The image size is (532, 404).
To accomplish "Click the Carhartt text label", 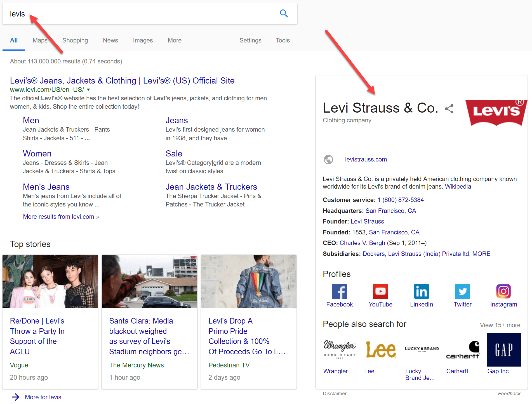I will click(457, 371).
